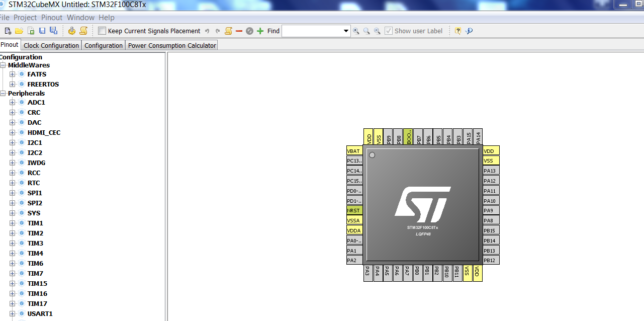Click the Open Project folder icon
Screen dimensions: 644x321
tap(19, 31)
